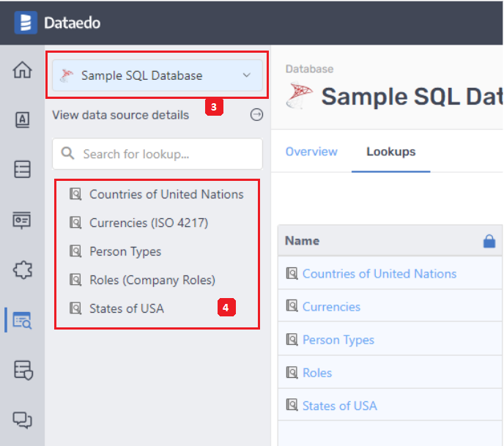The height and width of the screenshot is (446, 504).
Task: Open the data shield sidebar icon
Action: (x=23, y=370)
